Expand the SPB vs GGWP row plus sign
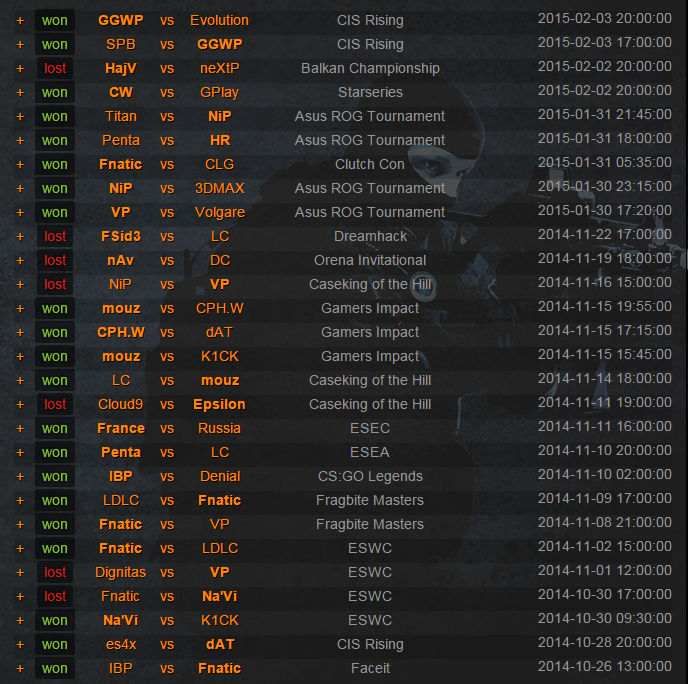 coord(20,45)
